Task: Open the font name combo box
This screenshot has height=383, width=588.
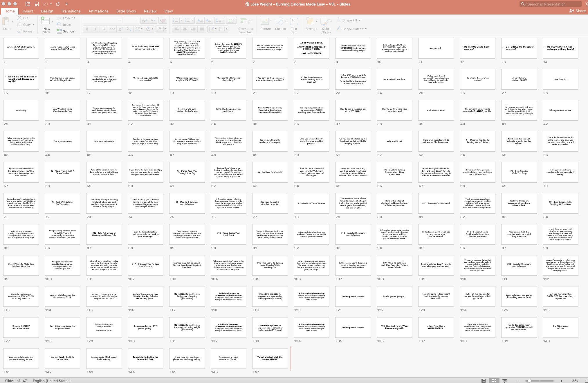Action: [102, 20]
